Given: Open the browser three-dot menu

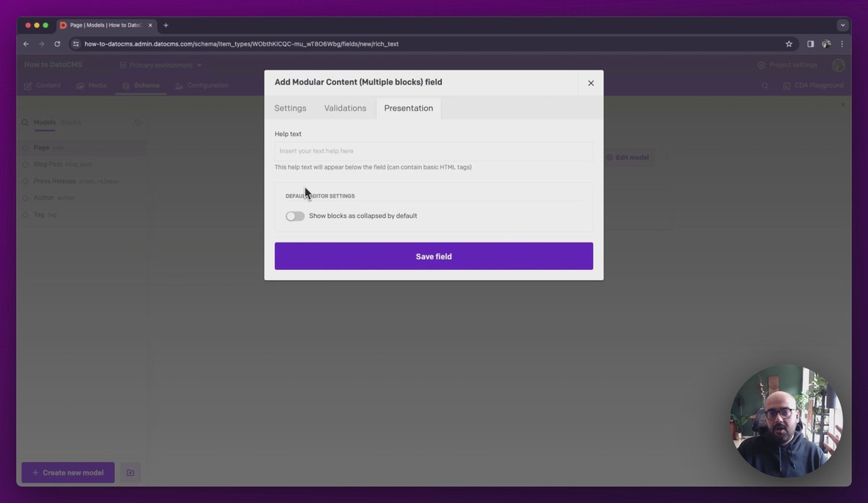Looking at the screenshot, I should [842, 44].
